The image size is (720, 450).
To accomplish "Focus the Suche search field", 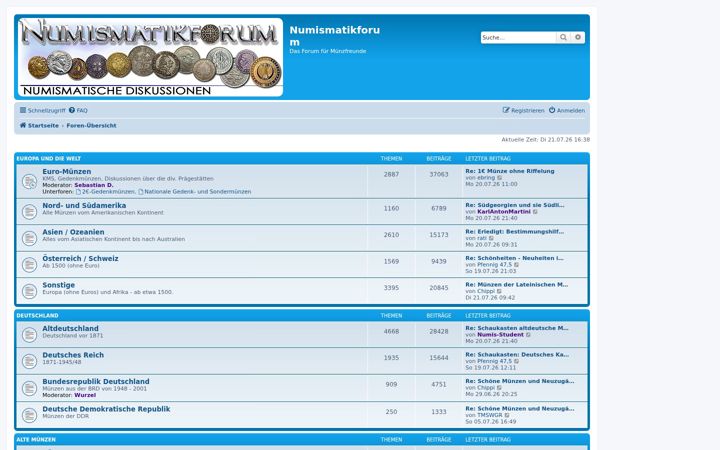I will point(518,38).
